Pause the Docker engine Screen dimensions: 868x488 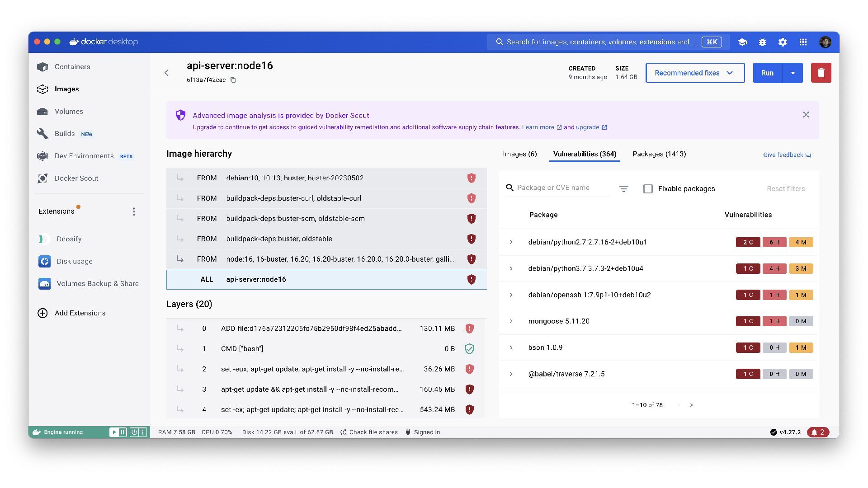(x=123, y=432)
